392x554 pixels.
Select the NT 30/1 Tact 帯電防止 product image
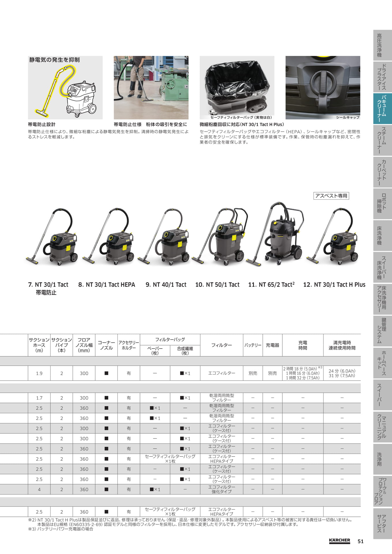pyautogui.click(x=52, y=237)
